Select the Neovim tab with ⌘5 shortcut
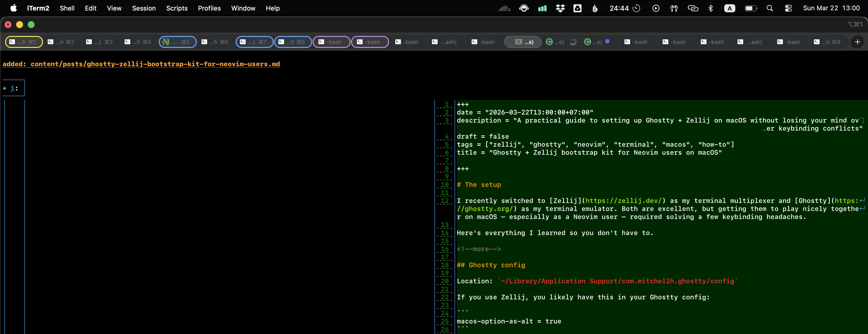Viewport: 868px width, 334px height. point(178,42)
